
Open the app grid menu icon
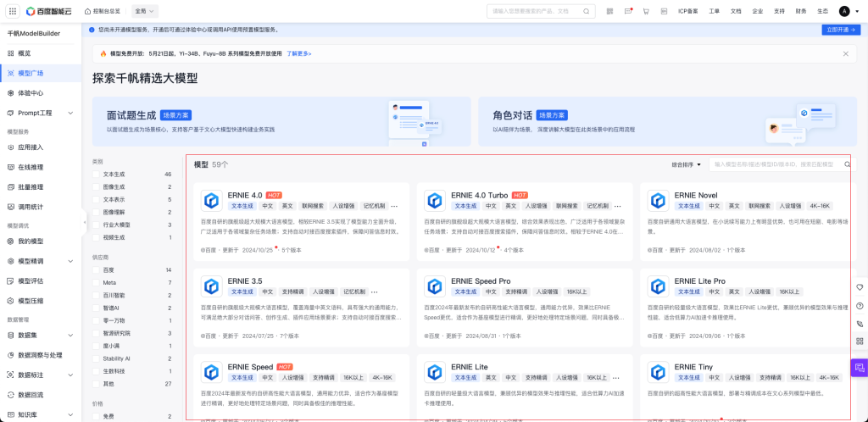tap(12, 11)
